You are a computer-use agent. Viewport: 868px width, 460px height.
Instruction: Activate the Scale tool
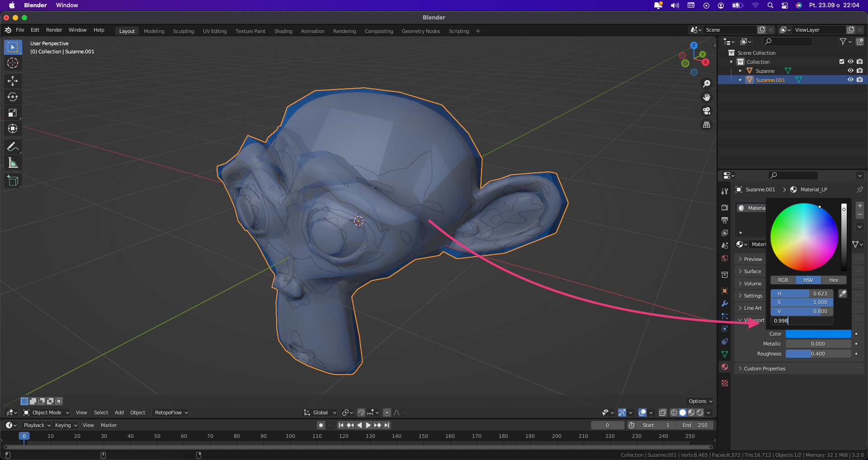click(13, 113)
